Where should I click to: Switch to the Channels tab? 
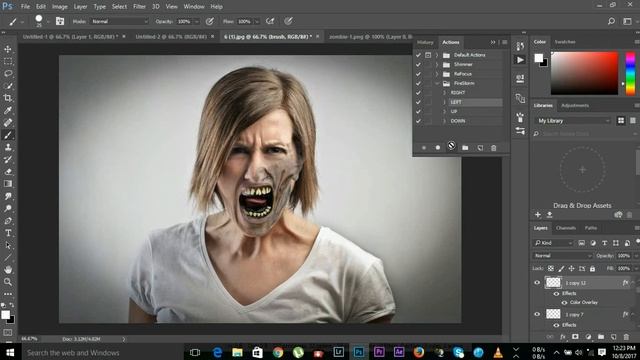click(x=566, y=228)
